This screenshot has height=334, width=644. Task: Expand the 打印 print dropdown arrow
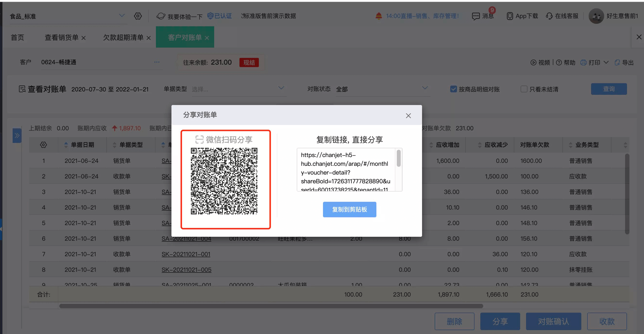tap(606, 62)
